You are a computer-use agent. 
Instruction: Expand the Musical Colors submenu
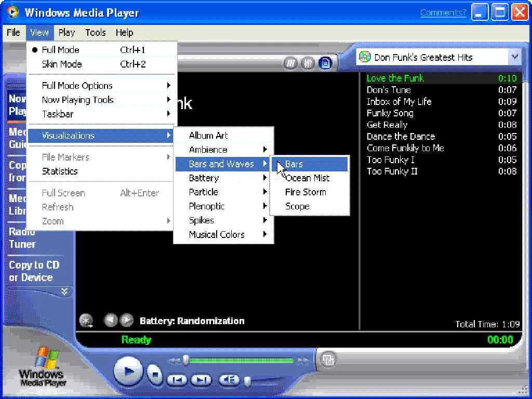tap(224, 234)
